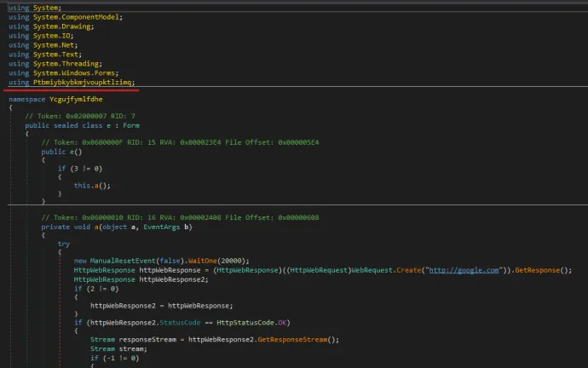Screen dimensions: 588x368
Task: Click System.Text in using directives
Action: [55, 55]
